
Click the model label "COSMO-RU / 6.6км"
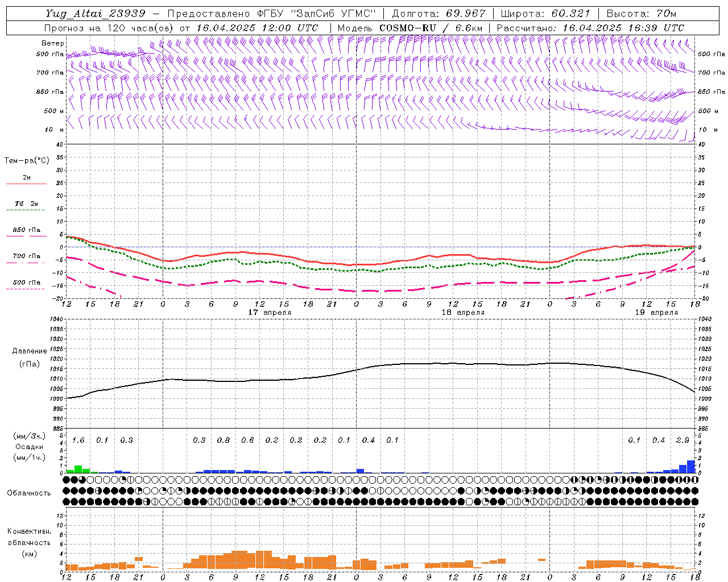431,28
